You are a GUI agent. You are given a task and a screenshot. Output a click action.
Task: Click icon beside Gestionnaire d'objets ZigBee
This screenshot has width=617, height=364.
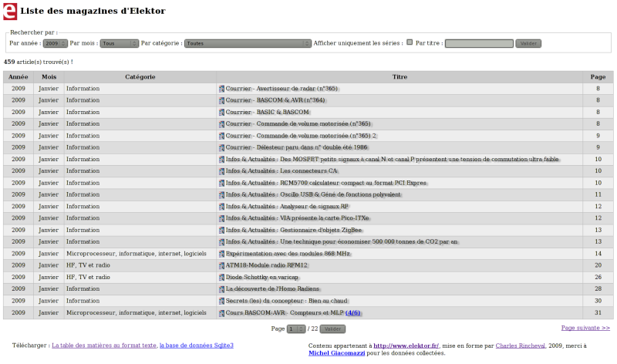click(x=221, y=231)
